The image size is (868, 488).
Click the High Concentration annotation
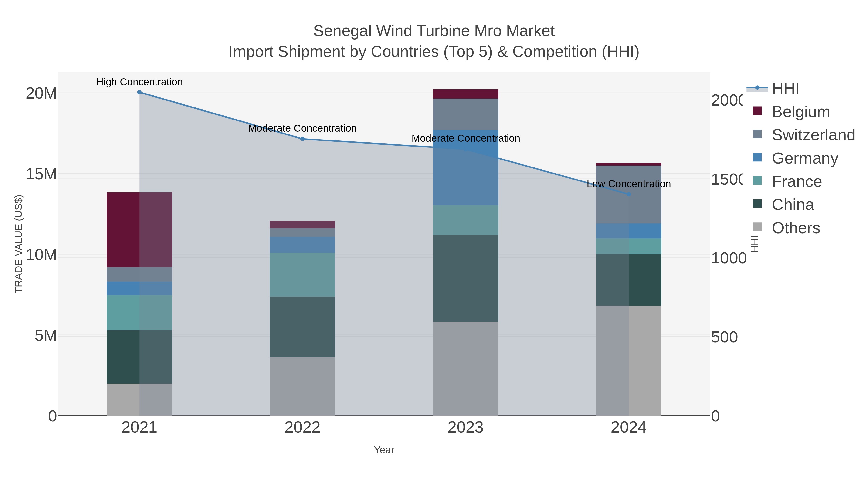click(x=140, y=82)
